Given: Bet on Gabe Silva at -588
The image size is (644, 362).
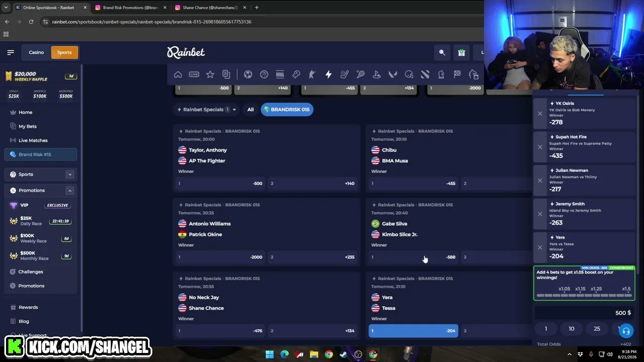Looking at the screenshot, I should click(413, 257).
